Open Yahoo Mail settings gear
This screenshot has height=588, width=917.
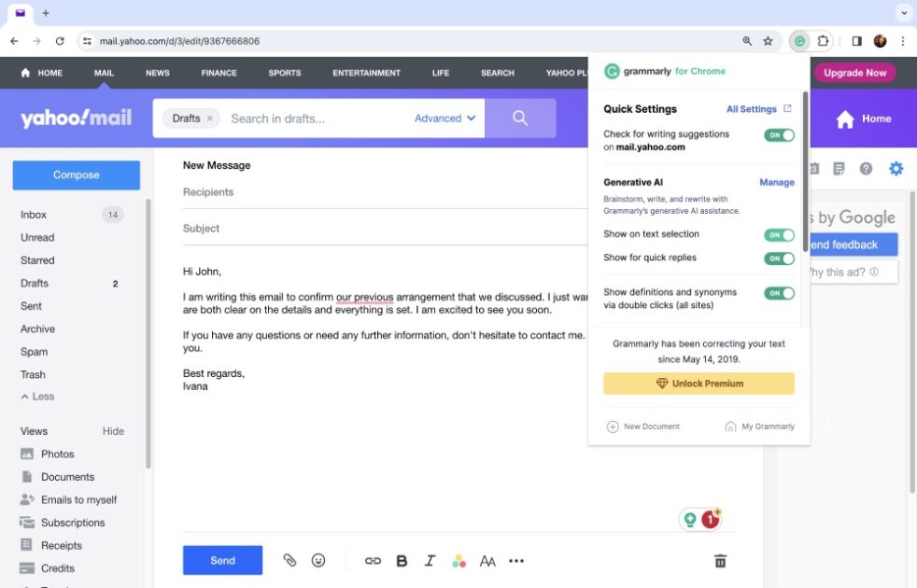(896, 168)
